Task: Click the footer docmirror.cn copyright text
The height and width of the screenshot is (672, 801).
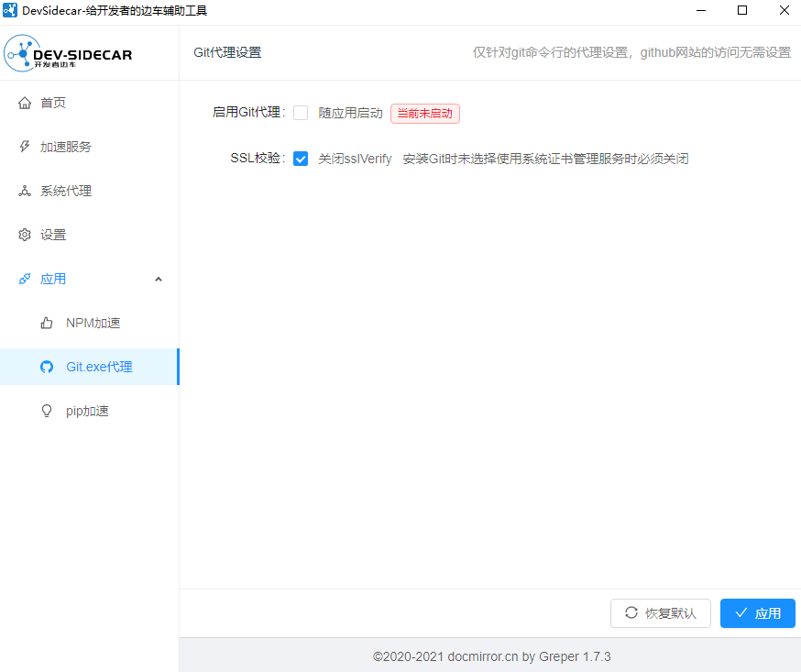Action: (491, 656)
